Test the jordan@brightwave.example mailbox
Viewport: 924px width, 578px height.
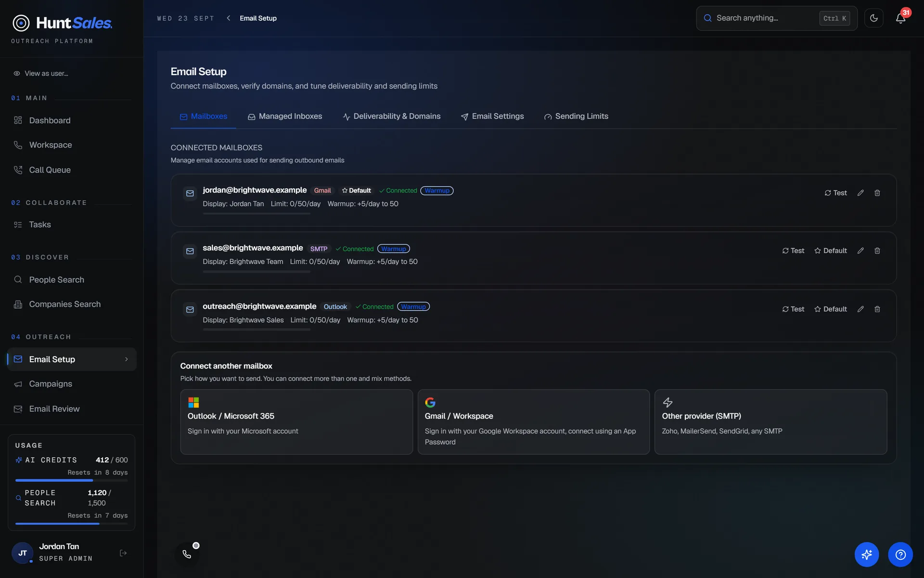835,193
